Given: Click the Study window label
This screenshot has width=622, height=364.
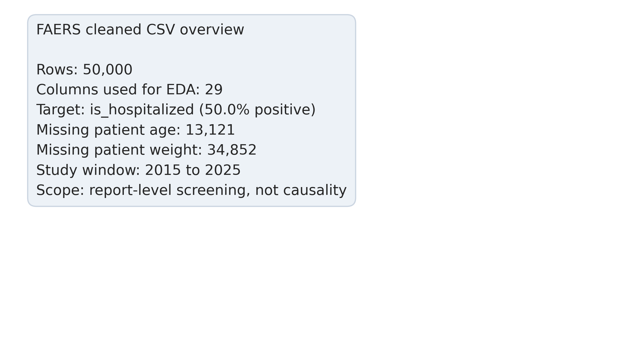Looking at the screenshot, I should 88,170.
